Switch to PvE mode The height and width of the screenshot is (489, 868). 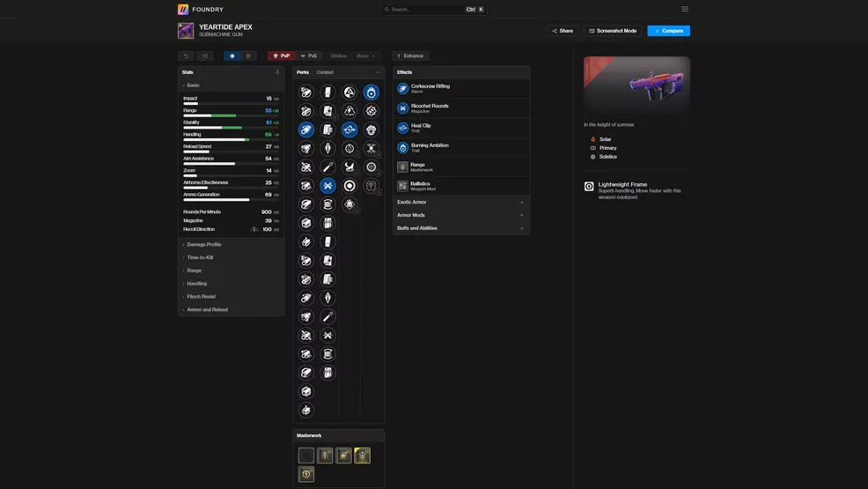(x=309, y=56)
